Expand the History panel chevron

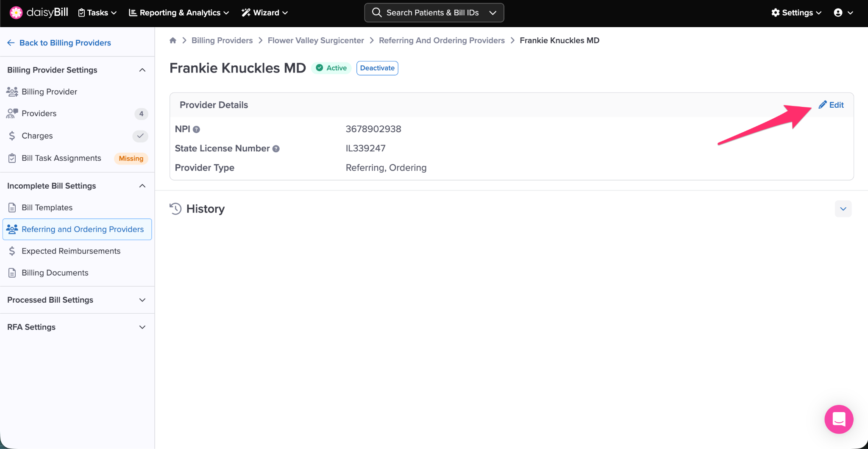tap(843, 209)
